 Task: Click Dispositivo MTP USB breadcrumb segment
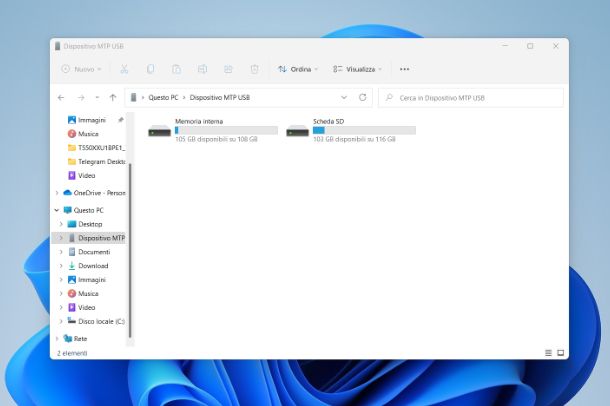pyautogui.click(x=219, y=98)
